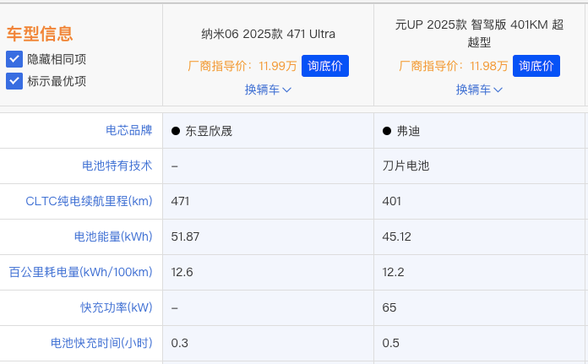This screenshot has height=364, width=588.
Task: Click 询底价 for 纳米06 471 Ultra
Action: [325, 66]
